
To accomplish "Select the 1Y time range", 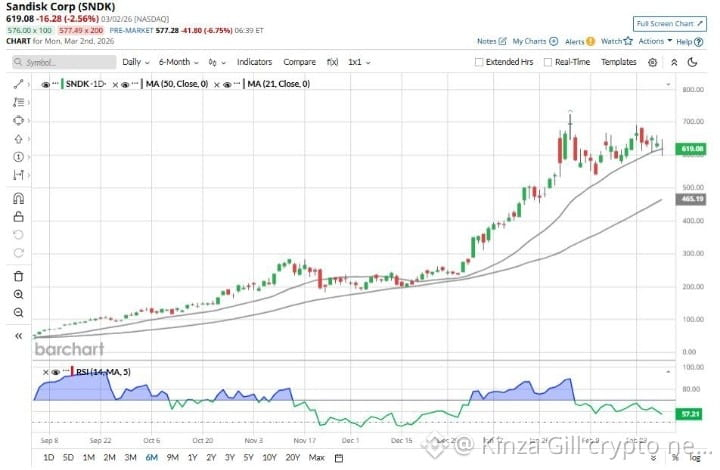I will (x=192, y=458).
